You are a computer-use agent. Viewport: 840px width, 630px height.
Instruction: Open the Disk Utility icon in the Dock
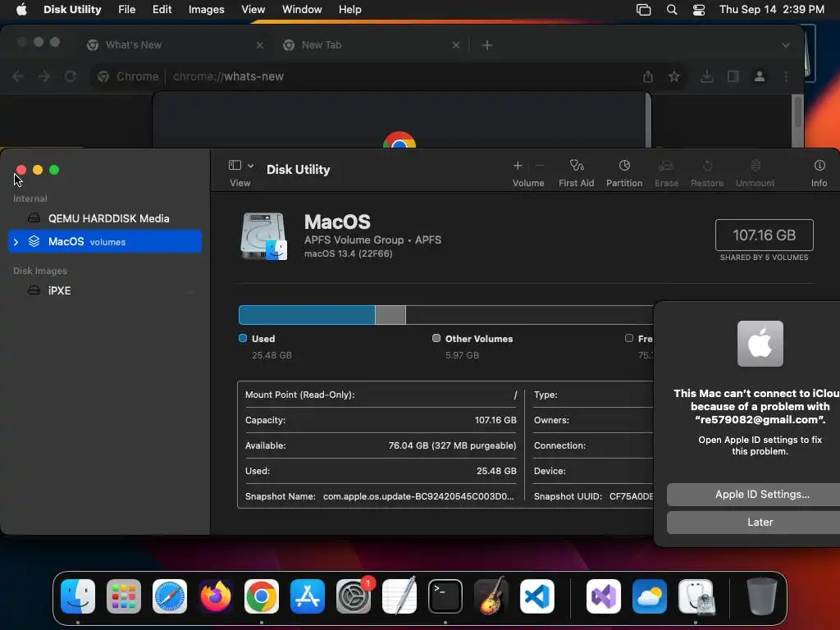point(696,596)
